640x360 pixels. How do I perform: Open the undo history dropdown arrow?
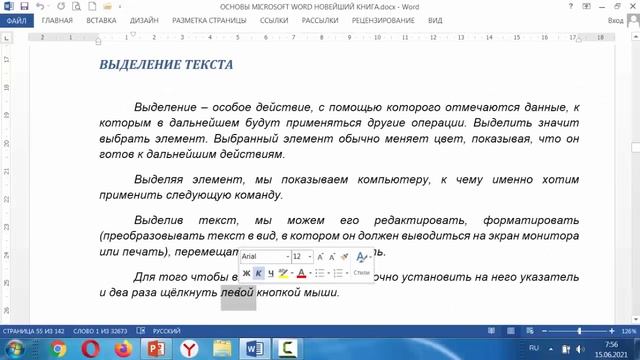pyautogui.click(x=49, y=7)
